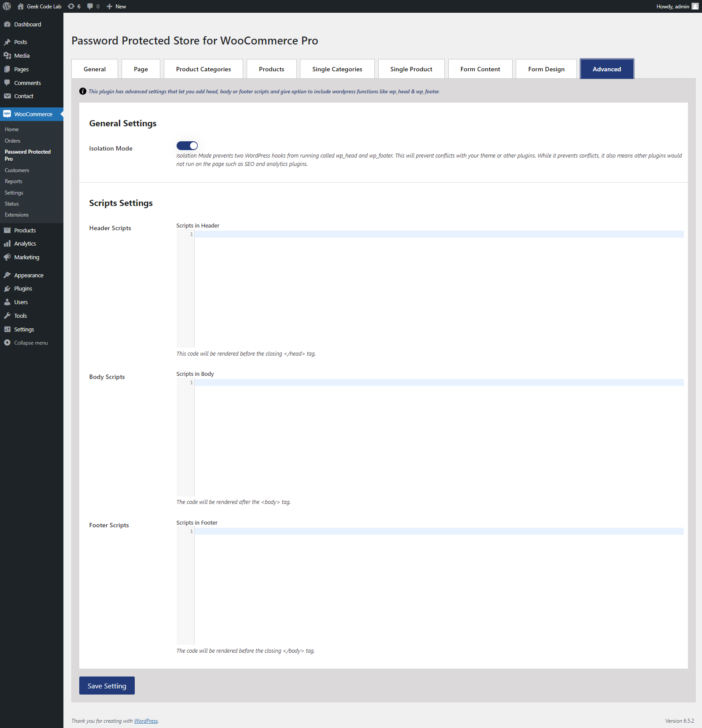Click the Geek Code Lab home icon

coord(21,6)
